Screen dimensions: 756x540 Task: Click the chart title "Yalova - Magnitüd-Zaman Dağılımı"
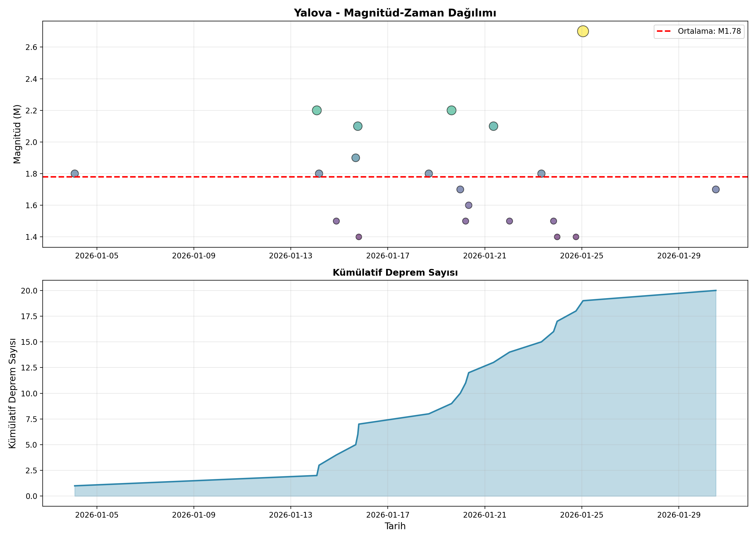pyautogui.click(x=395, y=13)
